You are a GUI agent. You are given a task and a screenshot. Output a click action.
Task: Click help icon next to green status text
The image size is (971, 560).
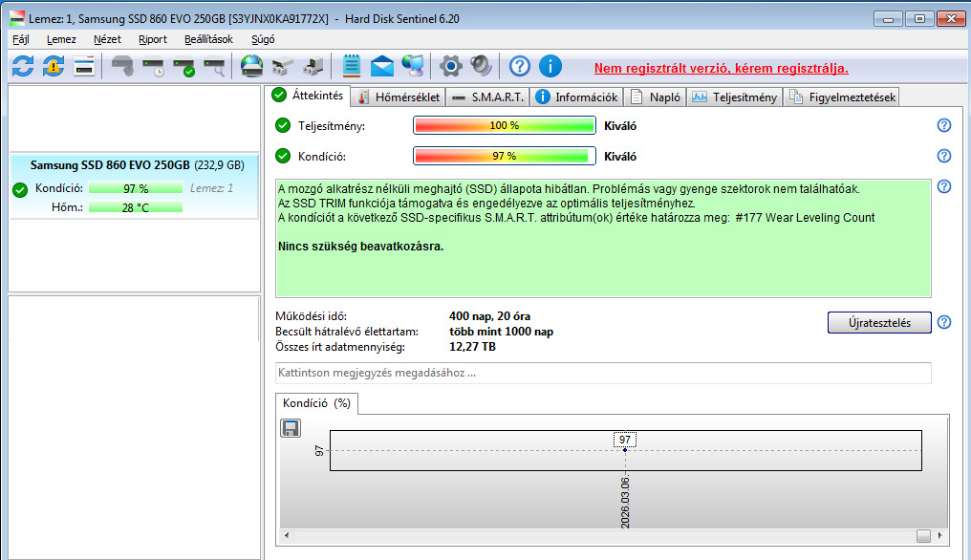click(943, 186)
